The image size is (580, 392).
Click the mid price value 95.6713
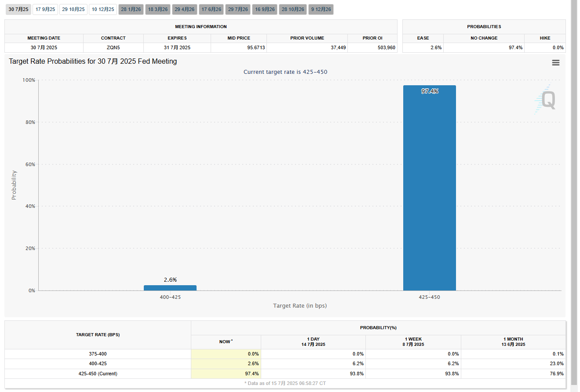[255, 47]
